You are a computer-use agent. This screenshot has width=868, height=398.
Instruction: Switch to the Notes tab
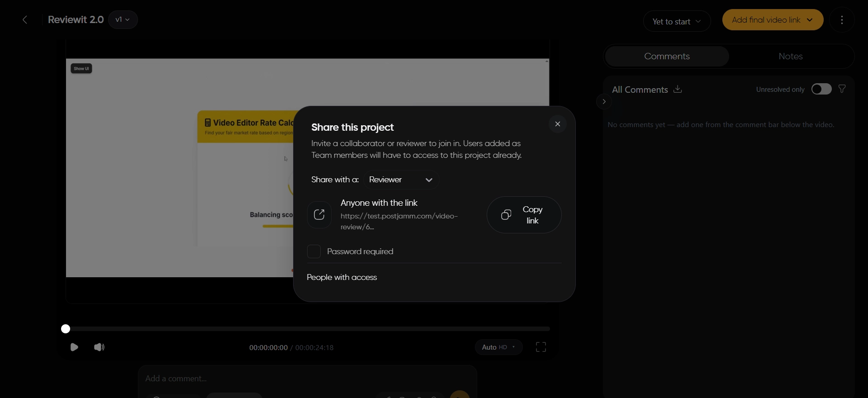(791, 57)
